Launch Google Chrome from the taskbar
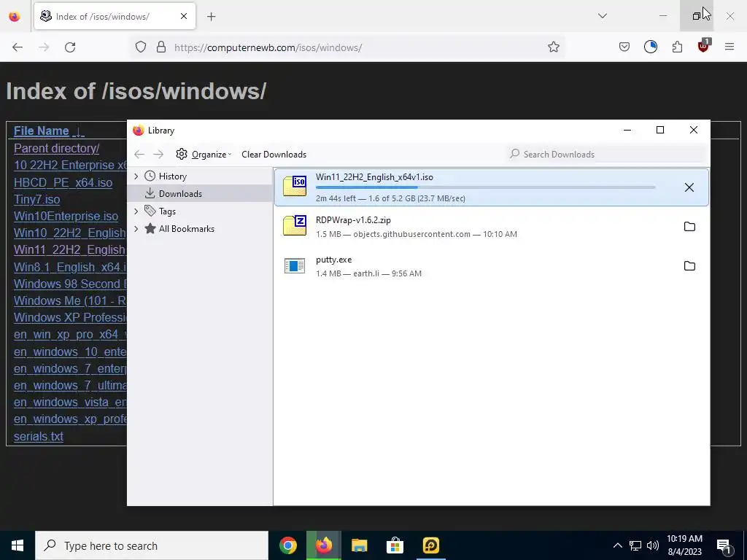This screenshot has width=747, height=560. (288, 545)
